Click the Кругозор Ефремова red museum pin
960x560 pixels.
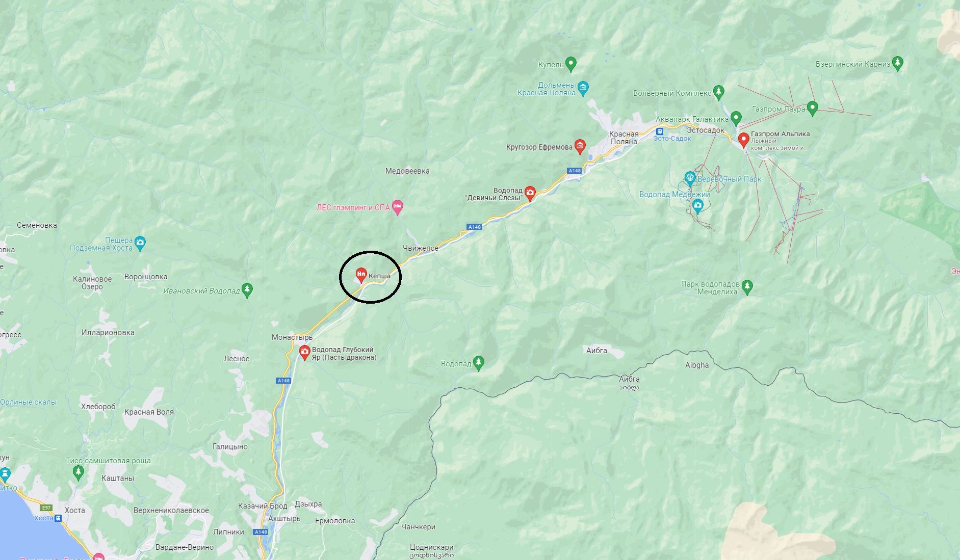tap(580, 147)
